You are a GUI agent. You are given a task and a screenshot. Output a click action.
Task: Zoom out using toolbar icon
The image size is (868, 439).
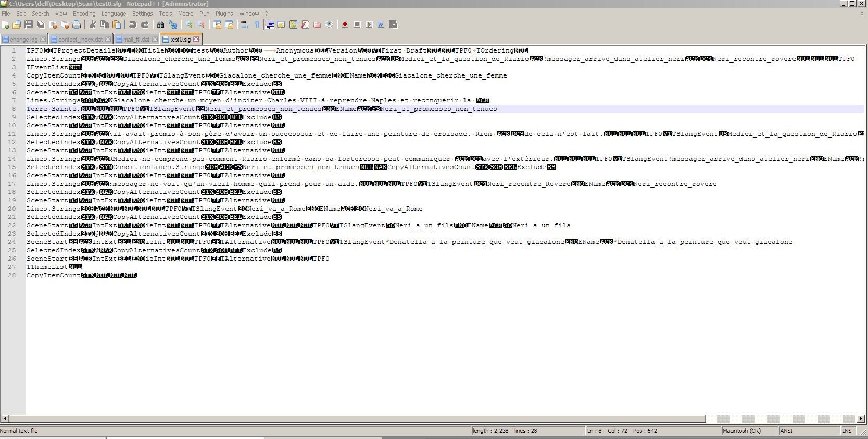point(201,24)
